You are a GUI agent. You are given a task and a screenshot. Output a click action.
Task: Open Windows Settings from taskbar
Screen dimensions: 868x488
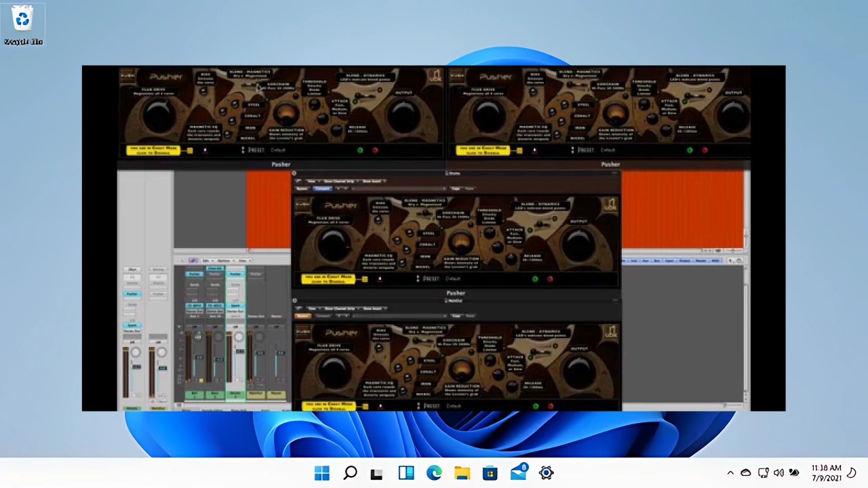pyautogui.click(x=546, y=473)
